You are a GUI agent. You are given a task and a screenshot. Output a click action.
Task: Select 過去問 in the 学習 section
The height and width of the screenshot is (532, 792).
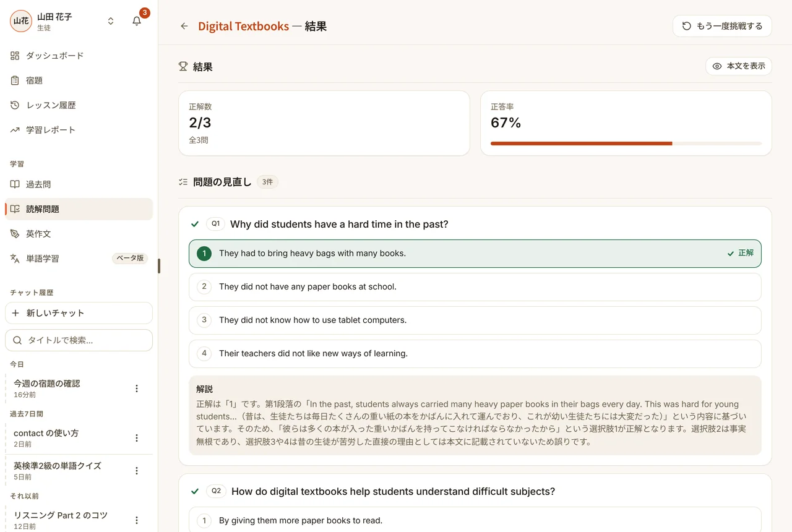79,184
